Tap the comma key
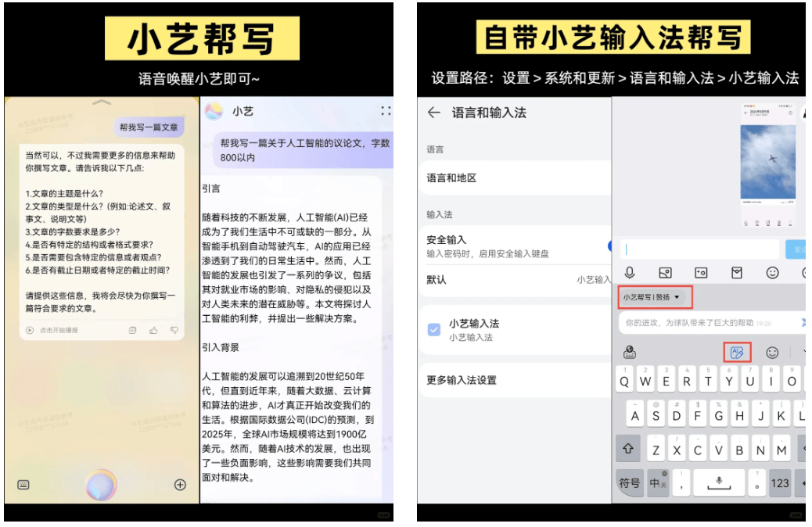 click(681, 483)
